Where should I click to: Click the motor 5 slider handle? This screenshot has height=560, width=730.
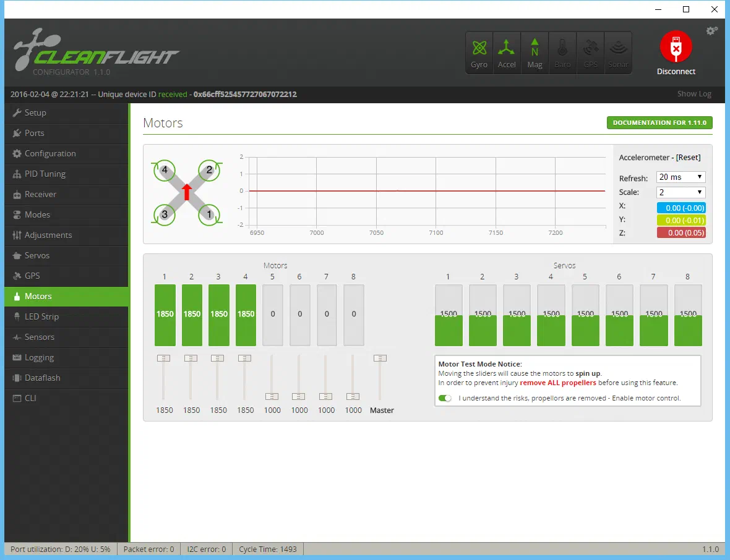coord(272,397)
